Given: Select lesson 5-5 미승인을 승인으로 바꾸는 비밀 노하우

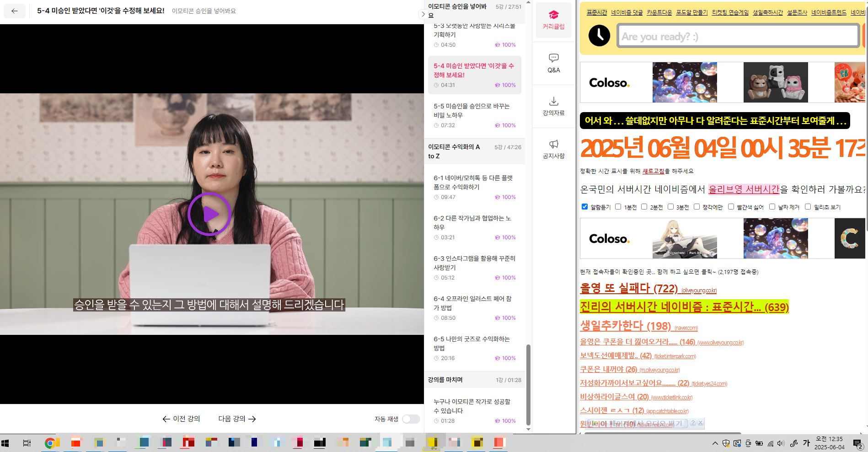Looking at the screenshot, I should [474, 115].
